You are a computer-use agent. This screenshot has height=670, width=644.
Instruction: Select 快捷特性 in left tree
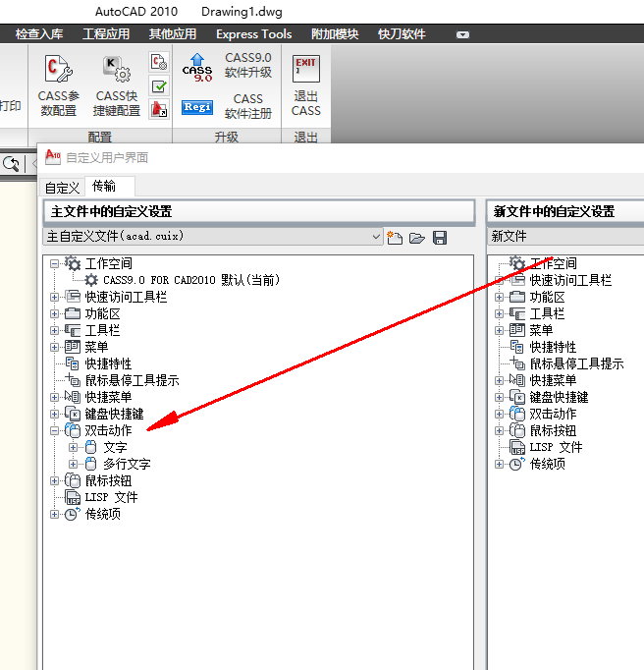tap(108, 363)
